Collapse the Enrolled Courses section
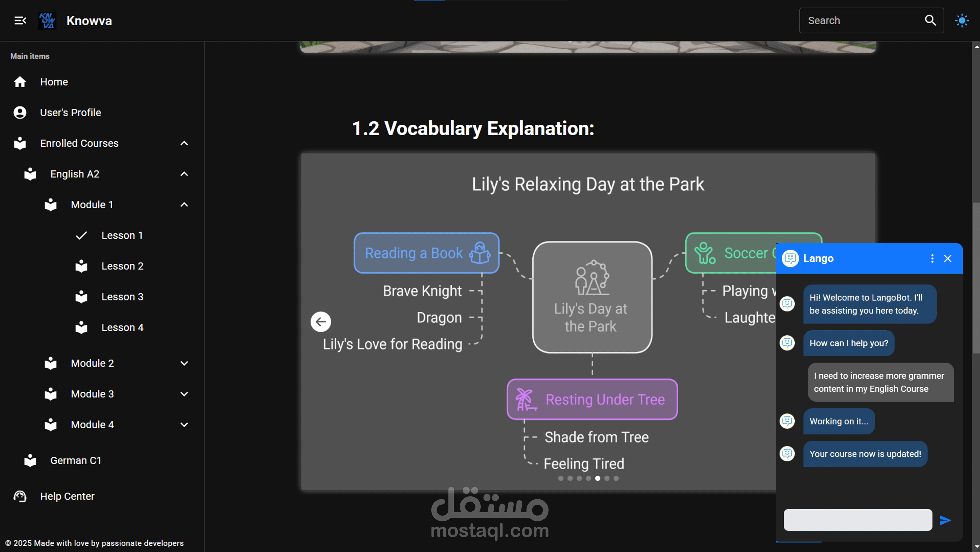980x552 pixels. coord(184,143)
